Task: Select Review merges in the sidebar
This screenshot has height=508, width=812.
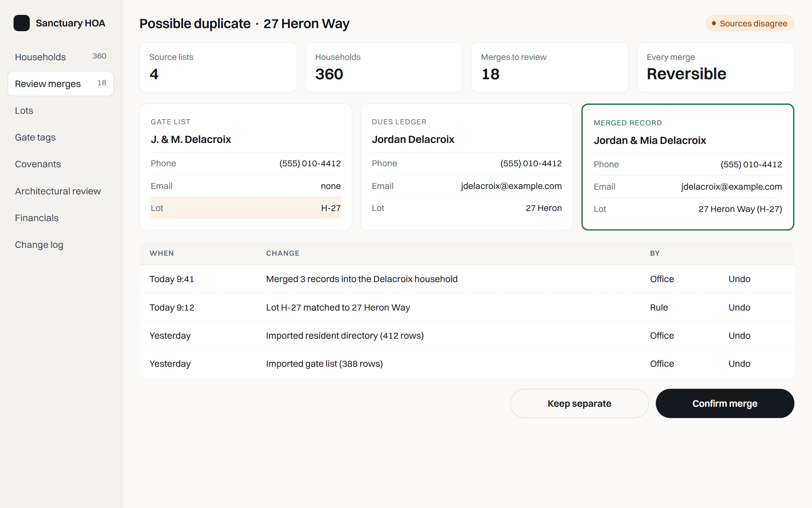Action: 61,84
